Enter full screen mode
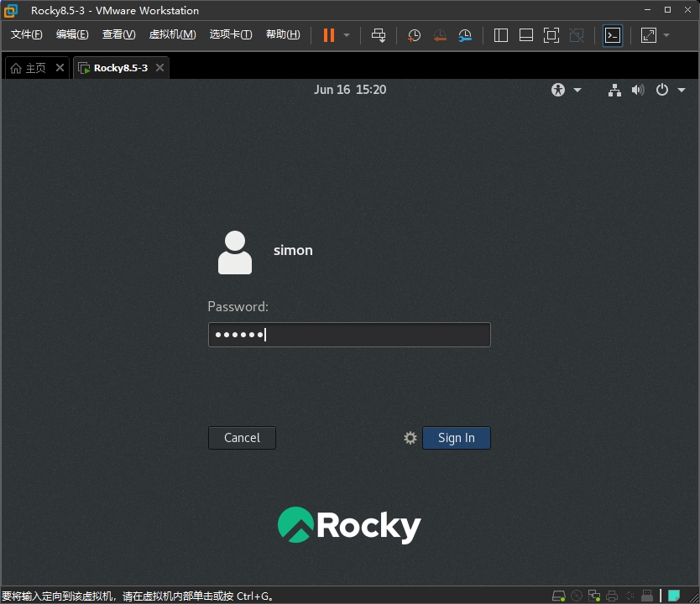This screenshot has width=700, height=604. tap(551, 35)
